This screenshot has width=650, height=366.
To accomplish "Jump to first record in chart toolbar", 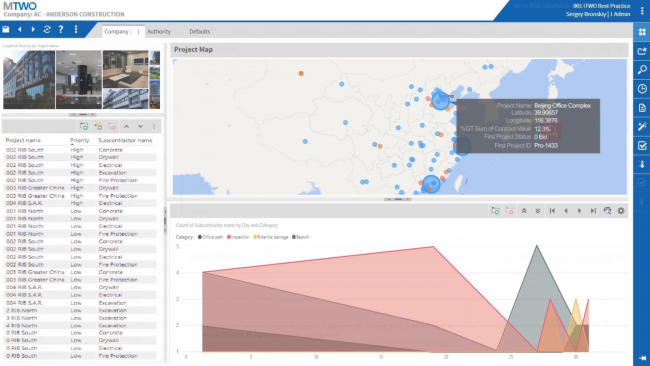I will [552, 211].
